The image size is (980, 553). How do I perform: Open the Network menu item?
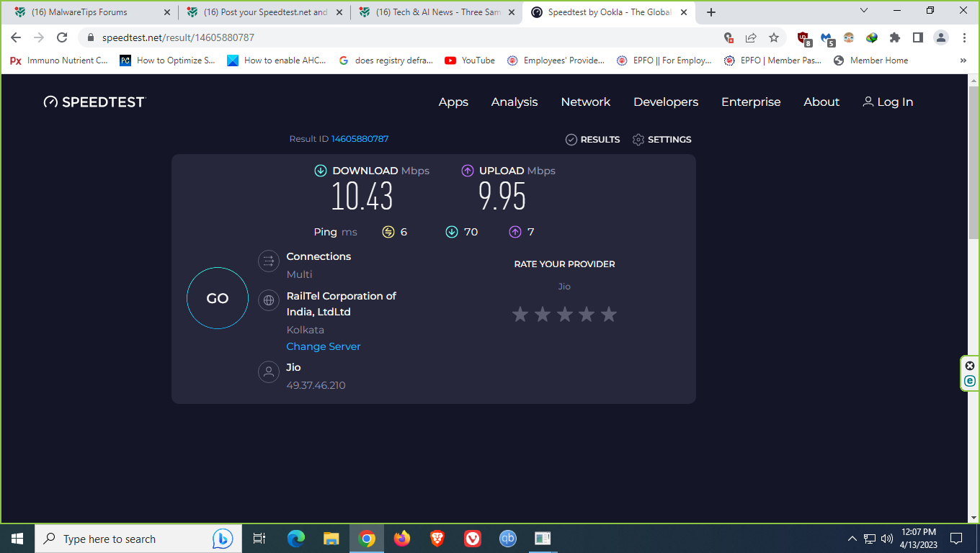click(x=586, y=102)
